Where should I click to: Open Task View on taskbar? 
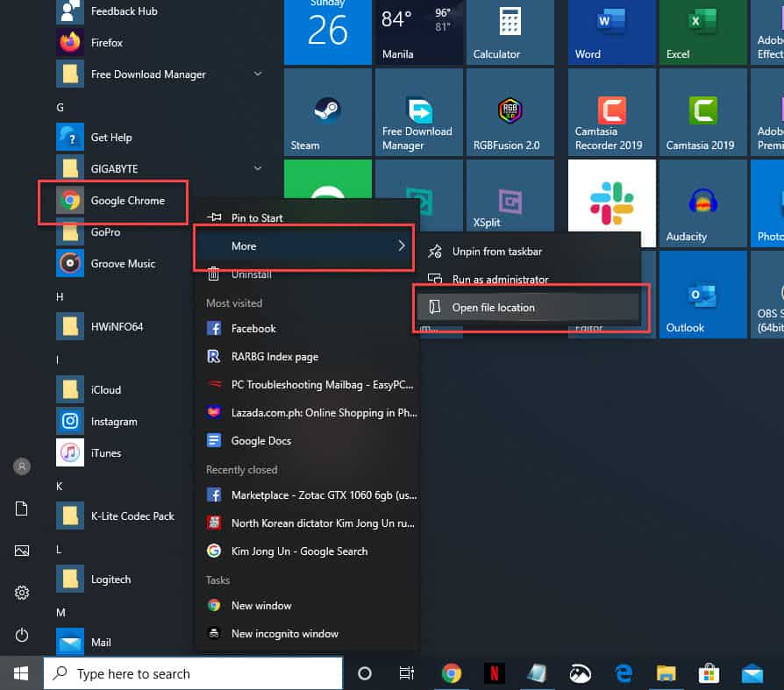[x=407, y=673]
